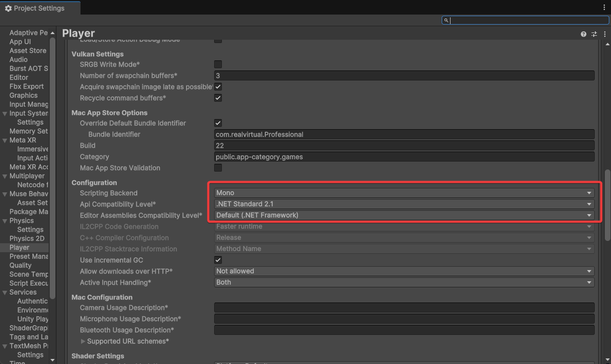This screenshot has width=611, height=364.
Task: Expand the Supported URL schemes foldout
Action: (x=83, y=341)
